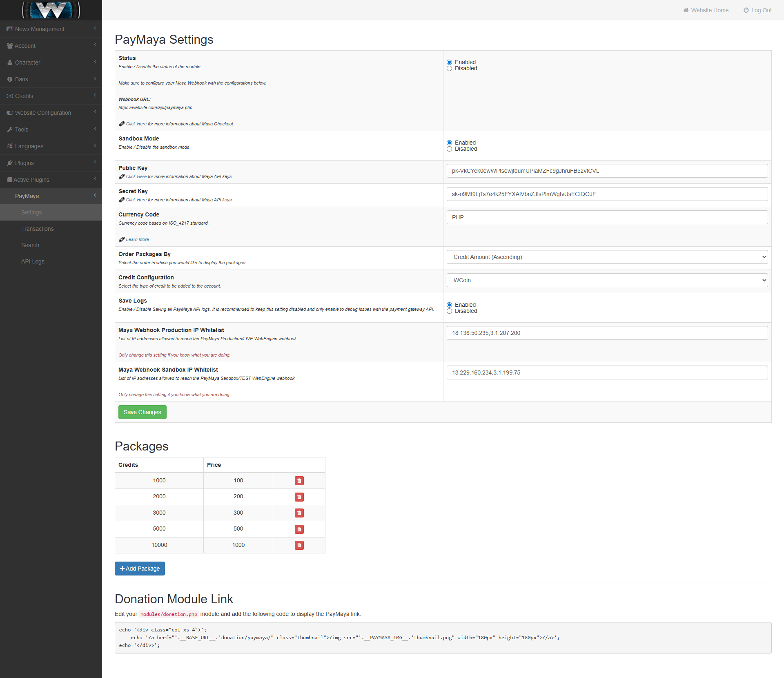
Task: Open the Order Packages By dropdown
Action: [x=607, y=257]
